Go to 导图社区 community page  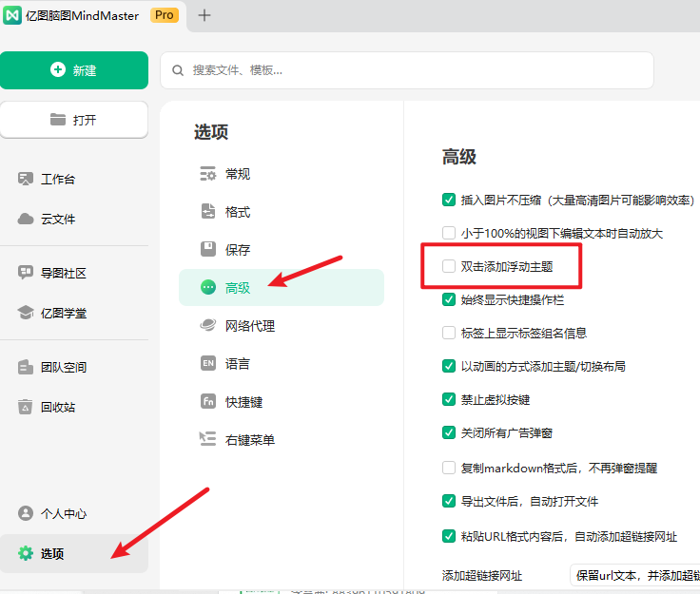point(63,273)
